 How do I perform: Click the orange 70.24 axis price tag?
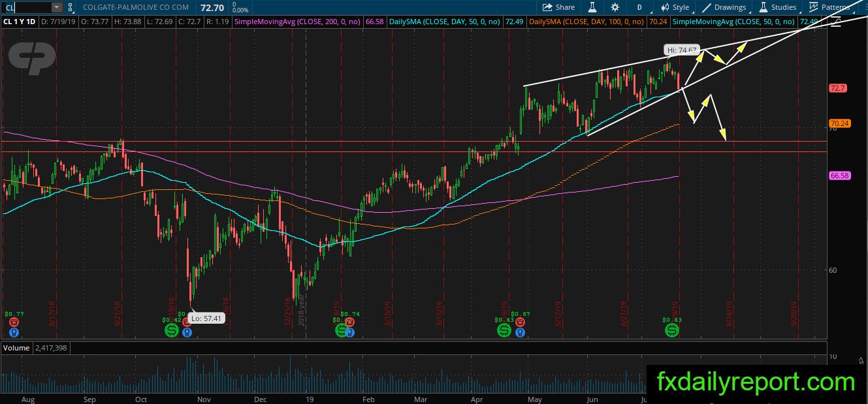coord(839,123)
